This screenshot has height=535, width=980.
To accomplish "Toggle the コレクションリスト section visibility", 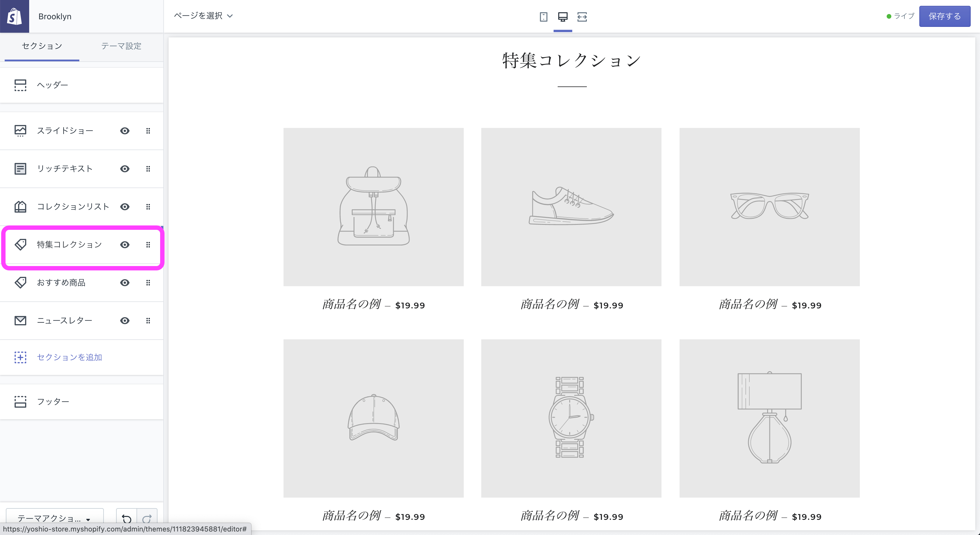I will click(125, 207).
